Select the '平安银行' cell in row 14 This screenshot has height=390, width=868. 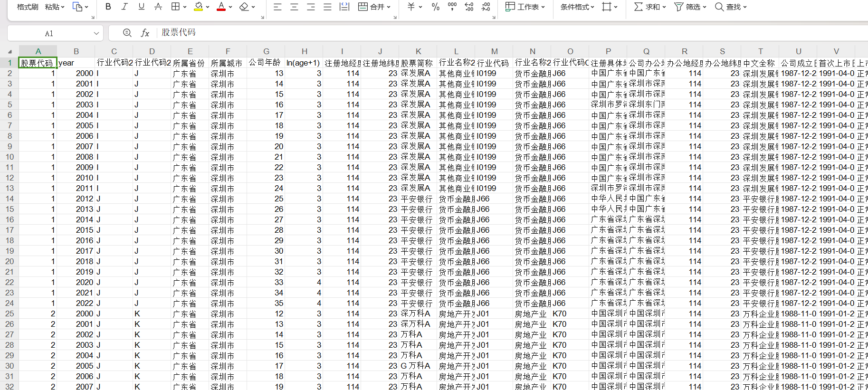(x=418, y=199)
